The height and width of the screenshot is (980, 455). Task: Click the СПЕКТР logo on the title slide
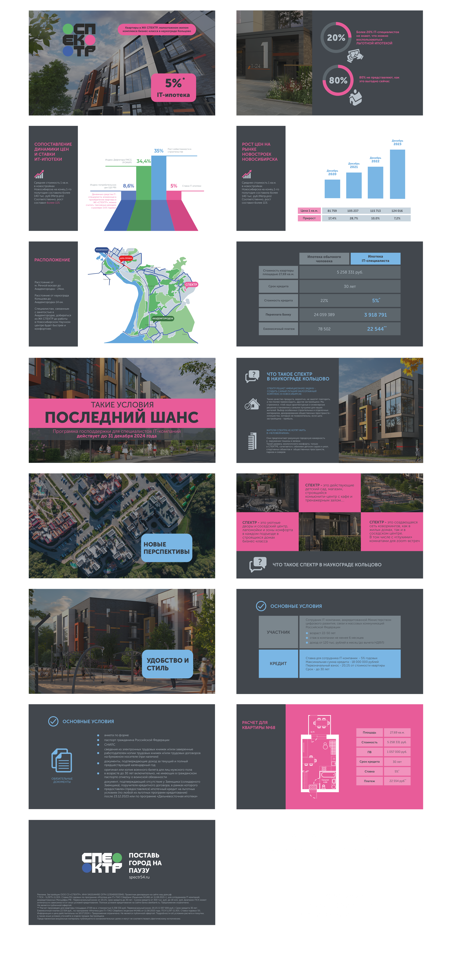click(80, 40)
